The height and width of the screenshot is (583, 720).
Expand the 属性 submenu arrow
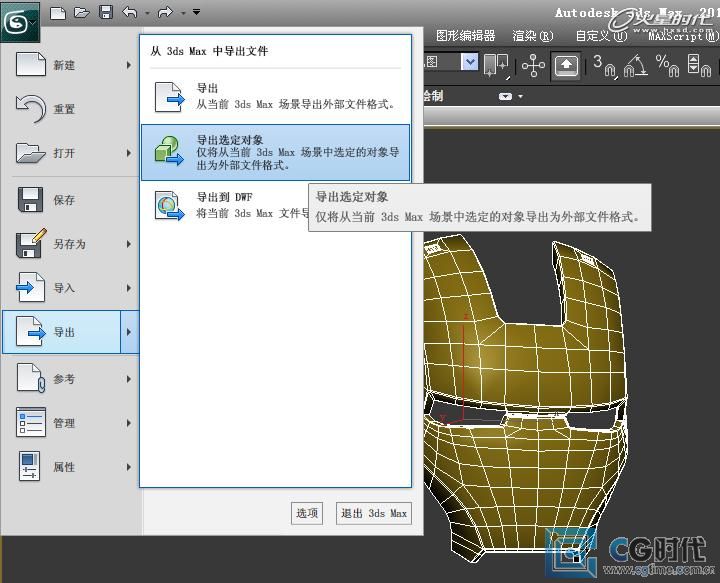tap(129, 467)
